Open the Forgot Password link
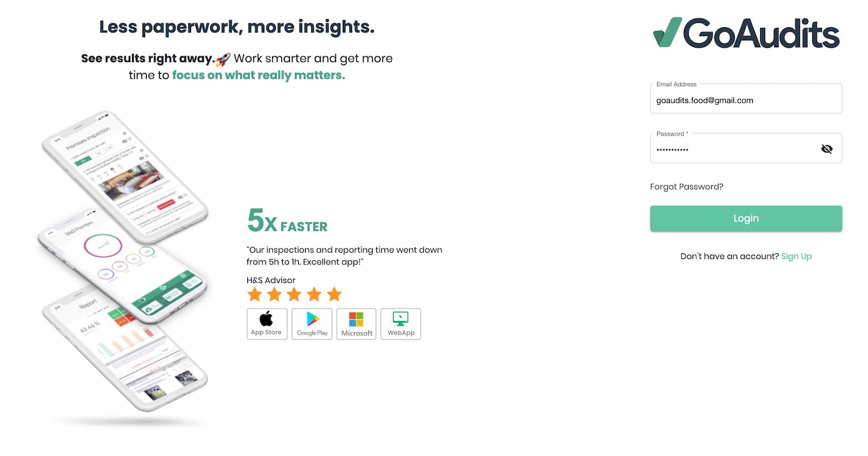The image size is (868, 456). tap(686, 186)
